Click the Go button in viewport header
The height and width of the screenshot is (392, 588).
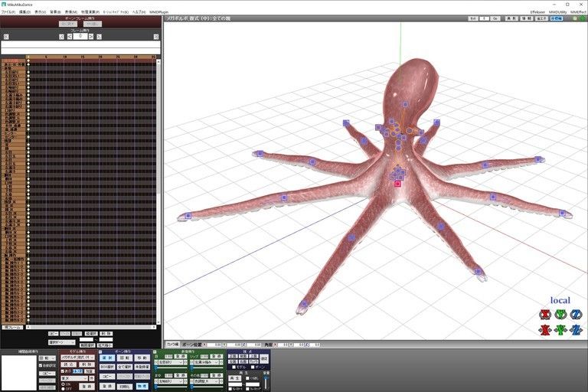click(495, 18)
